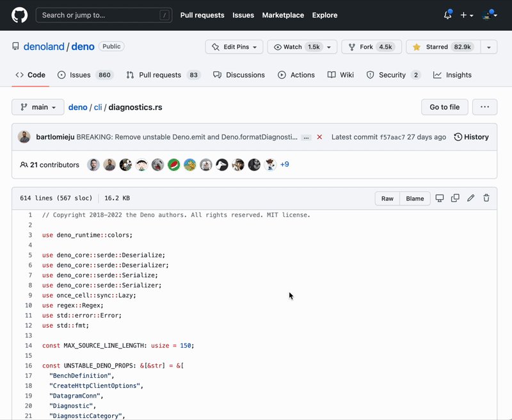512x420 pixels.
Task: Open Explore in top navigation
Action: click(x=324, y=15)
